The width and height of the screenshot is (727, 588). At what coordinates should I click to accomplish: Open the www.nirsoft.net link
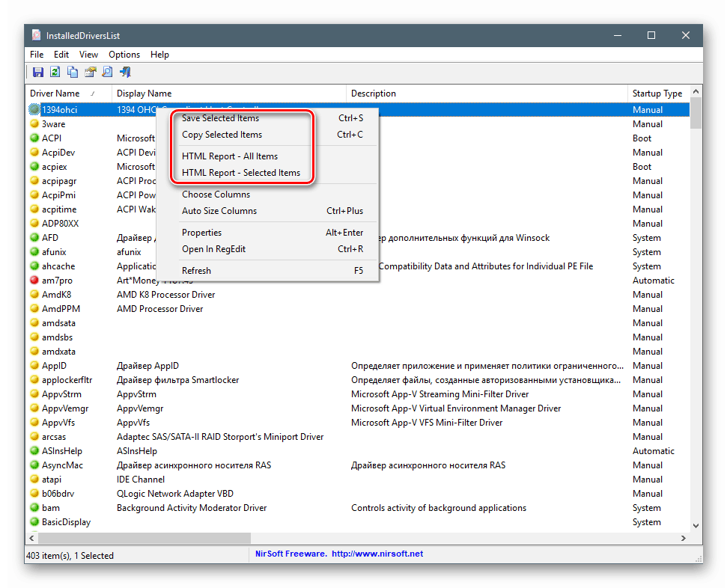click(377, 554)
